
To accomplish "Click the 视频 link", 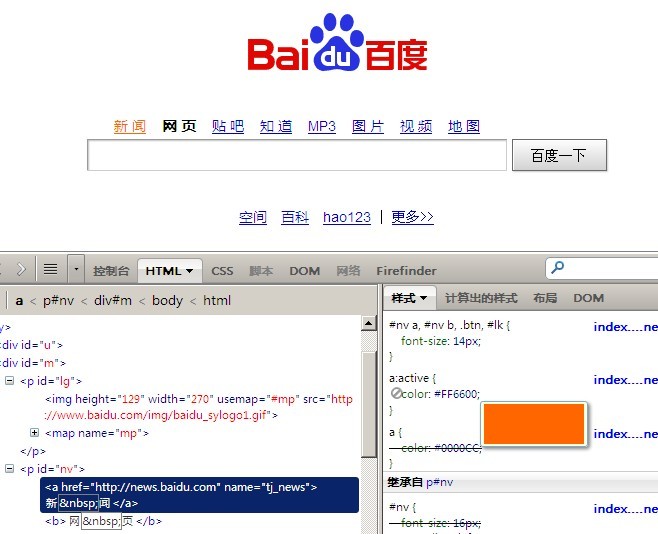I will [x=416, y=126].
